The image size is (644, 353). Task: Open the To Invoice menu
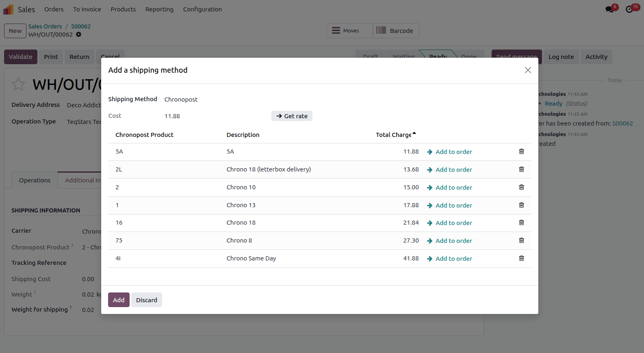pyautogui.click(x=87, y=9)
